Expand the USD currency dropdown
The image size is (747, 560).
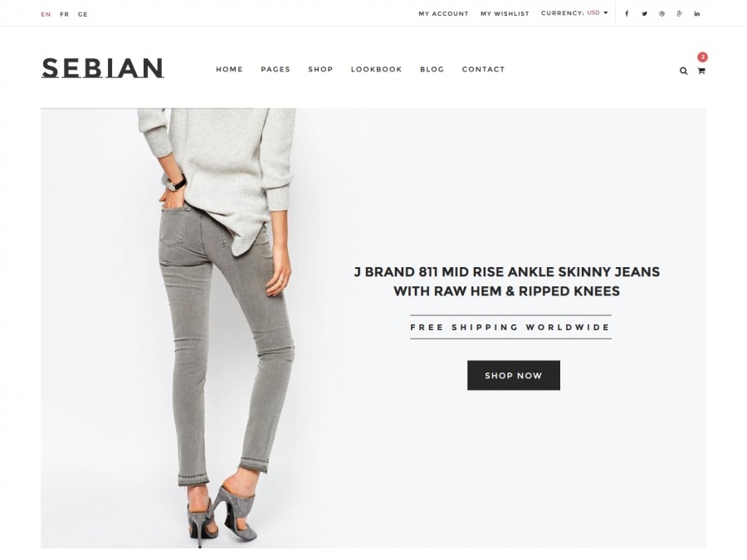pyautogui.click(x=598, y=12)
